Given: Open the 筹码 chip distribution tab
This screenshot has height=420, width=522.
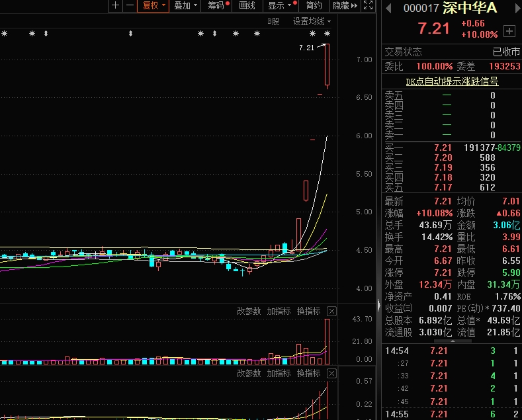Looking at the screenshot, I should (x=217, y=5).
